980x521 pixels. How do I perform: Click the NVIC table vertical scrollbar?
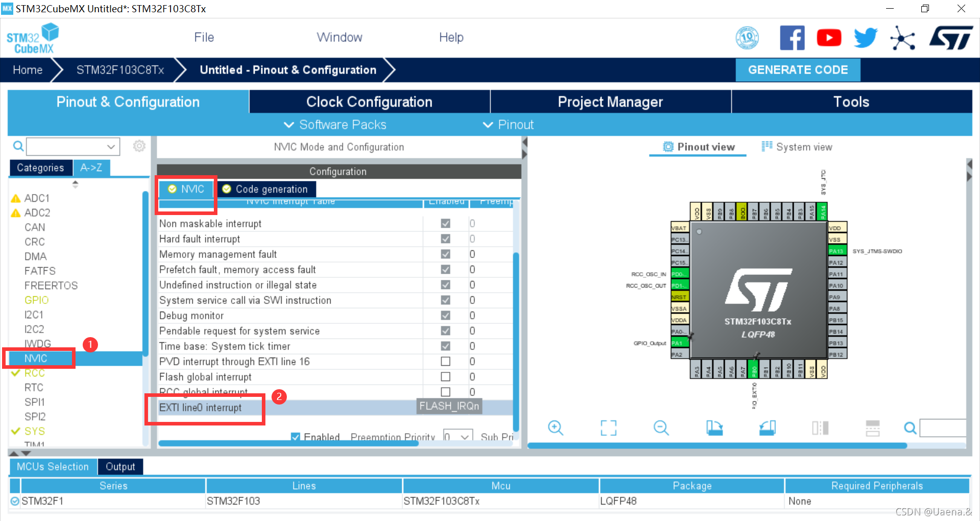(x=516, y=342)
